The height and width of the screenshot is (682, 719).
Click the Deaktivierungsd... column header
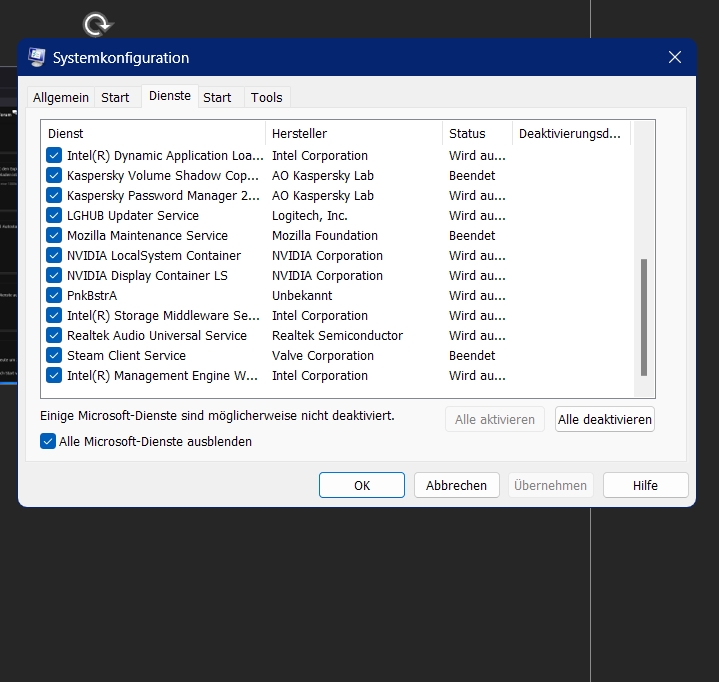pyautogui.click(x=571, y=133)
